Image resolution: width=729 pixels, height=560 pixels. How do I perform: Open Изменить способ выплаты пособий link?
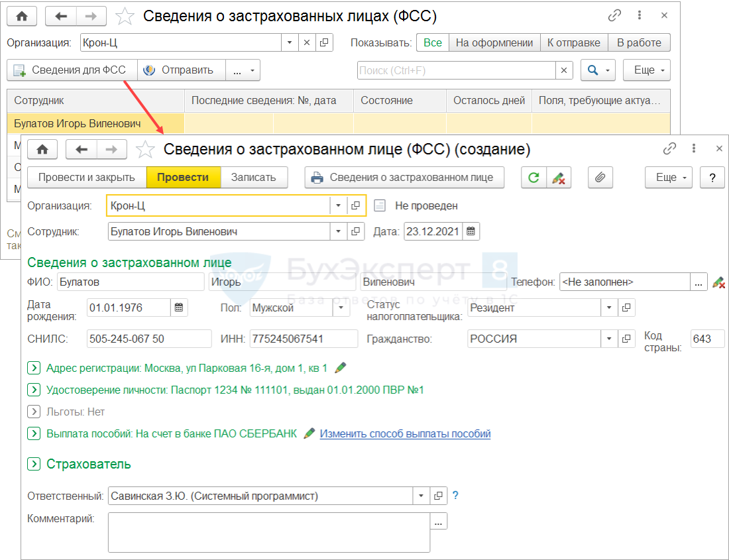click(405, 433)
